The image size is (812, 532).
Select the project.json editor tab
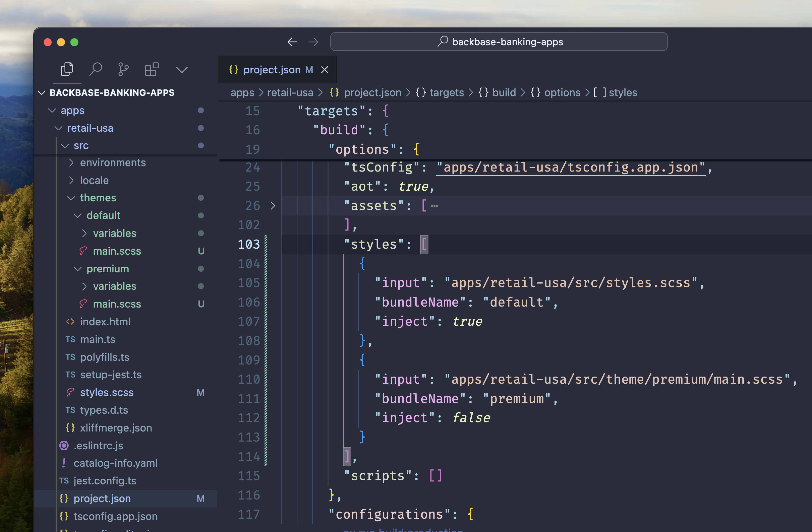click(x=277, y=70)
